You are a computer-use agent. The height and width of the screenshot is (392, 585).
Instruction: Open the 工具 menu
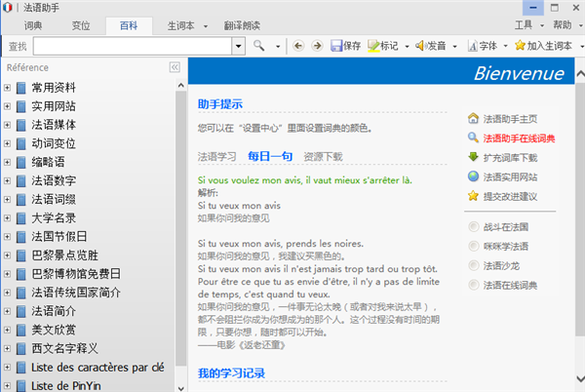[x=526, y=25]
